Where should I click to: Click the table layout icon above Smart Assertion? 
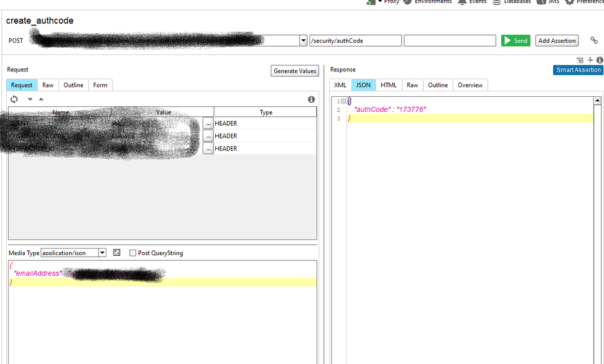(580, 60)
